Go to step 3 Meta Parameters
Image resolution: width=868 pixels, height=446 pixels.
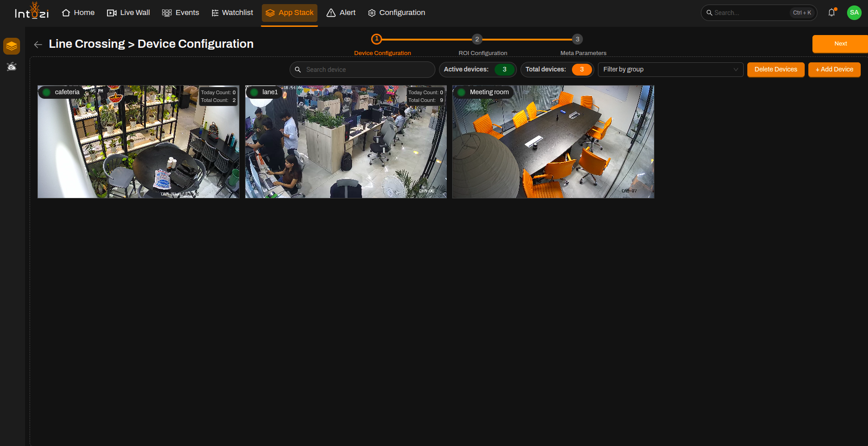click(577, 39)
